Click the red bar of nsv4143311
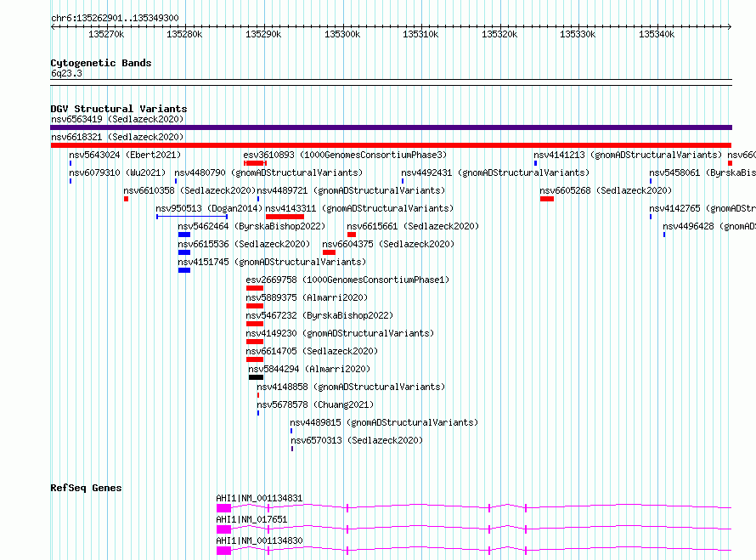Screen dimensions: 756x560 [285, 217]
